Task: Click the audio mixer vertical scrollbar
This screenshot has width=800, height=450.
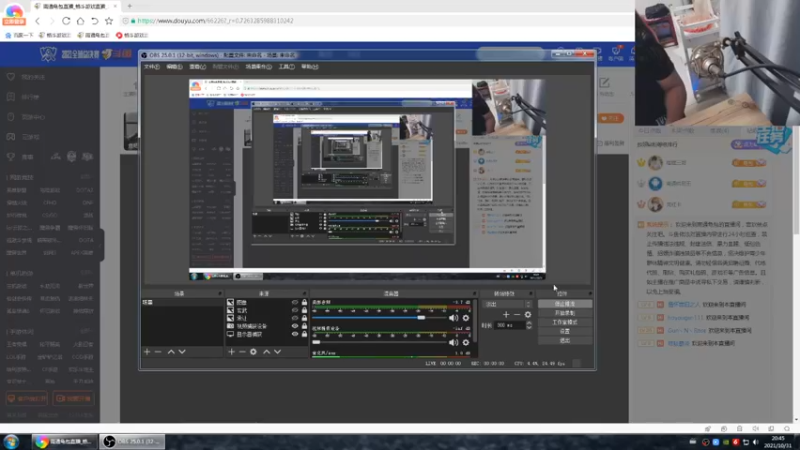Action: (x=474, y=321)
